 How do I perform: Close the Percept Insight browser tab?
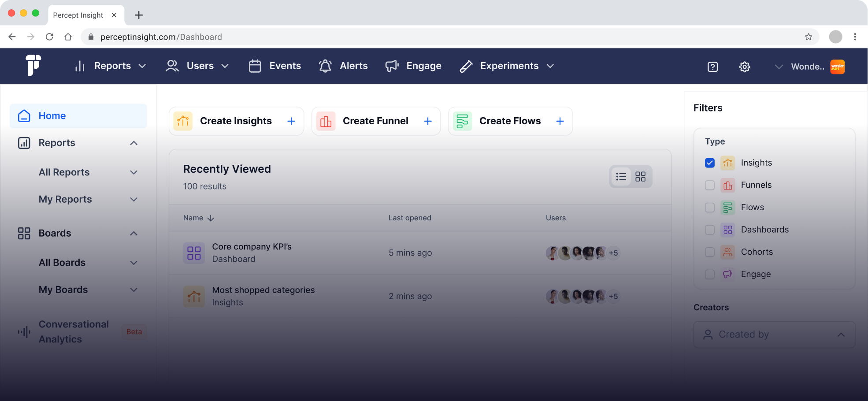coord(114,15)
